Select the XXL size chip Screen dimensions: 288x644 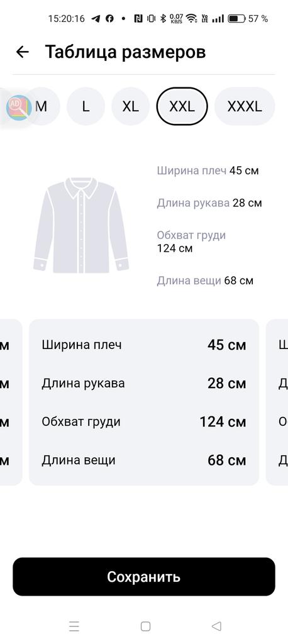pyautogui.click(x=182, y=106)
